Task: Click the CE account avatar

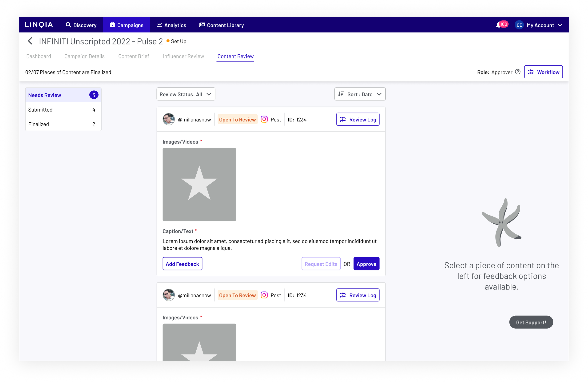Action: [519, 25]
